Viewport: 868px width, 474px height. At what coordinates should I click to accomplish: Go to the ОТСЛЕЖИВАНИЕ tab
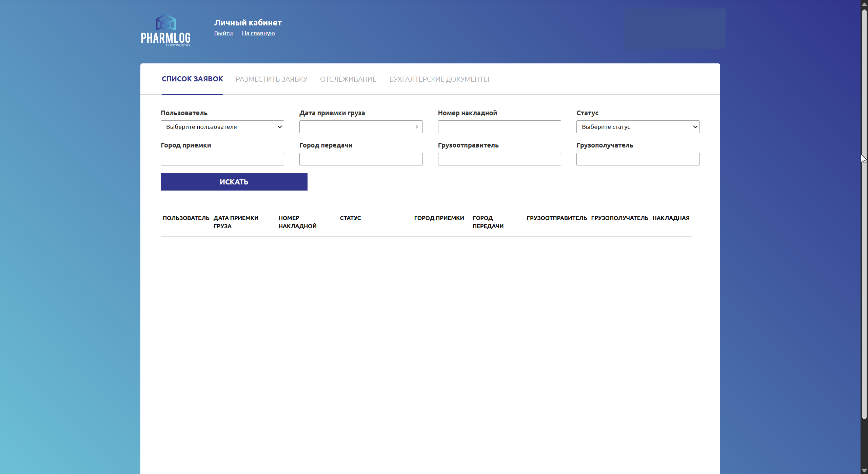pyautogui.click(x=348, y=79)
